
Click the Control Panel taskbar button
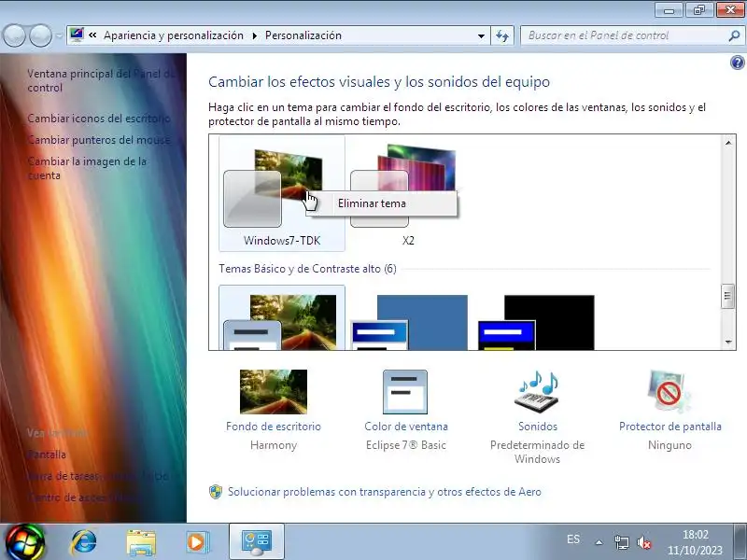coord(257,542)
